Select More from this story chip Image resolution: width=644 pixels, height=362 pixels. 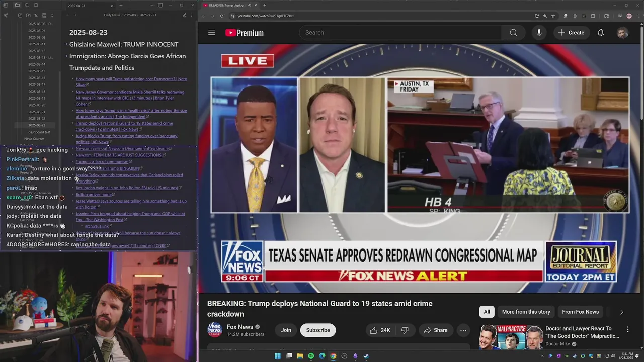coord(526,312)
